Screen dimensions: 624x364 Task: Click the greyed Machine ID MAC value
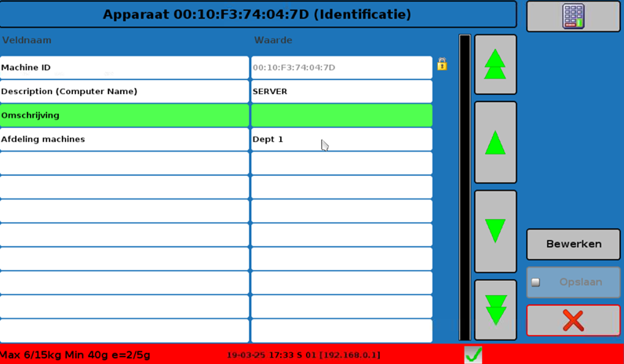click(x=341, y=67)
